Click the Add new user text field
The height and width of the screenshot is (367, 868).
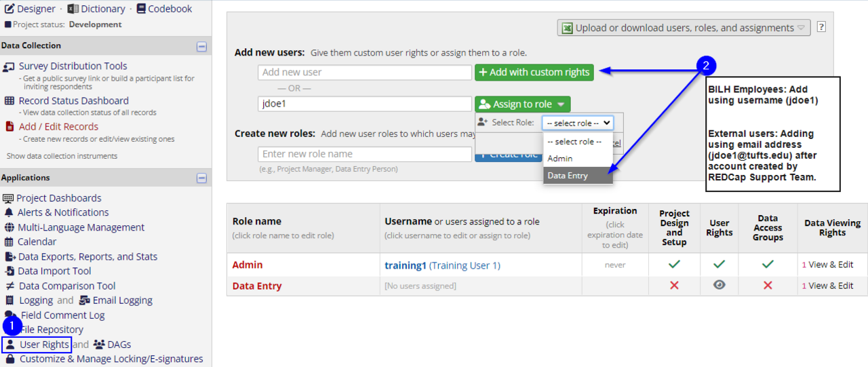coord(364,73)
